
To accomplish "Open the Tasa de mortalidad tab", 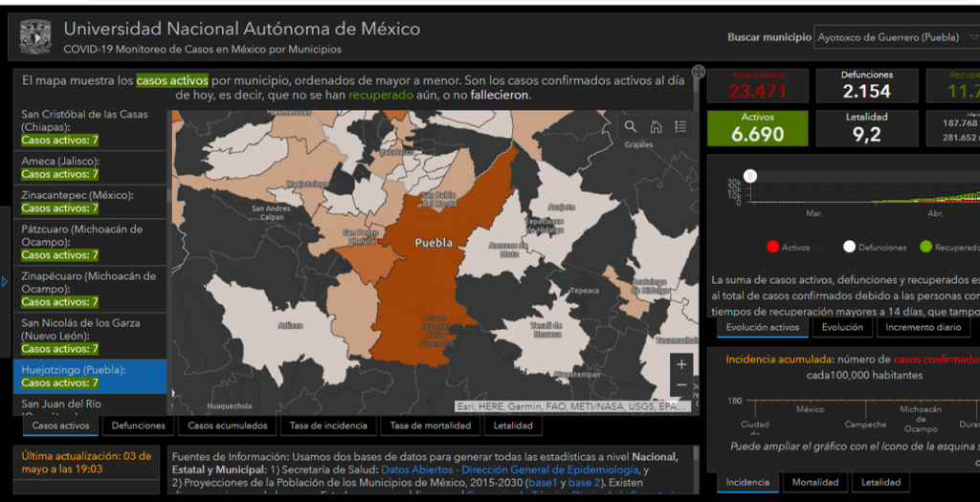I will (x=431, y=426).
